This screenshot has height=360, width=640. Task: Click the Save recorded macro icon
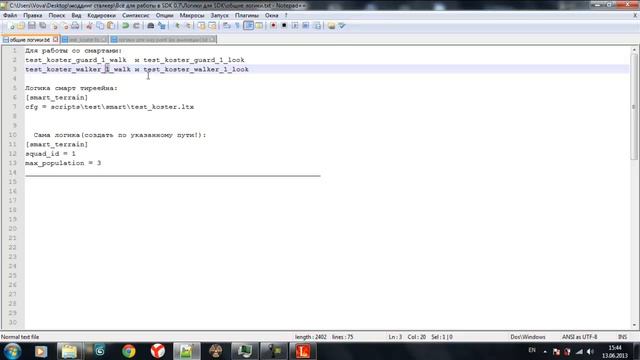pos(316,26)
